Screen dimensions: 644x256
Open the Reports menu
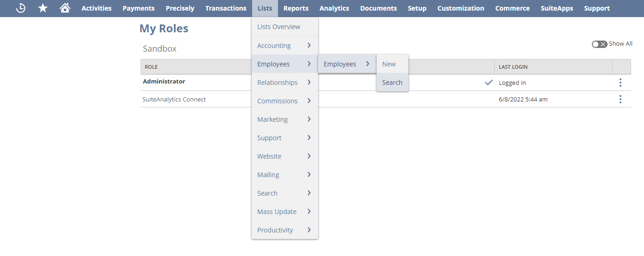[x=296, y=8]
